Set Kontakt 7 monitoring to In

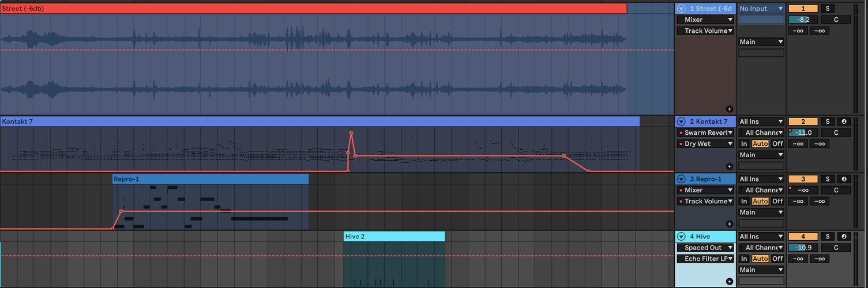(744, 144)
